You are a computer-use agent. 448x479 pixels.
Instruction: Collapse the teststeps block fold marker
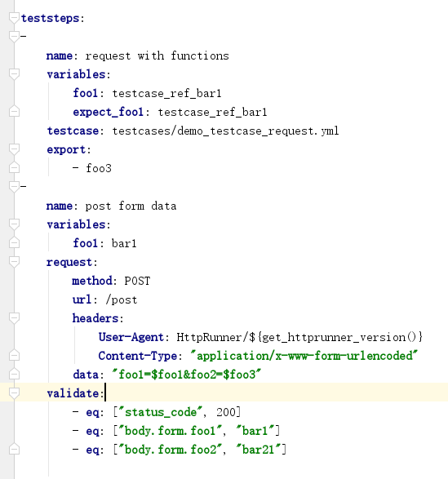click(14, 18)
